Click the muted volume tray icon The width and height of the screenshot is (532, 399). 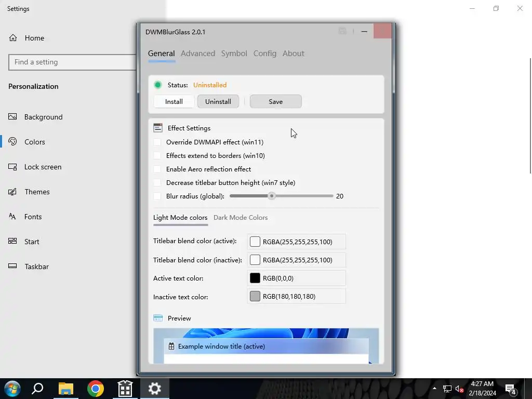click(x=459, y=389)
